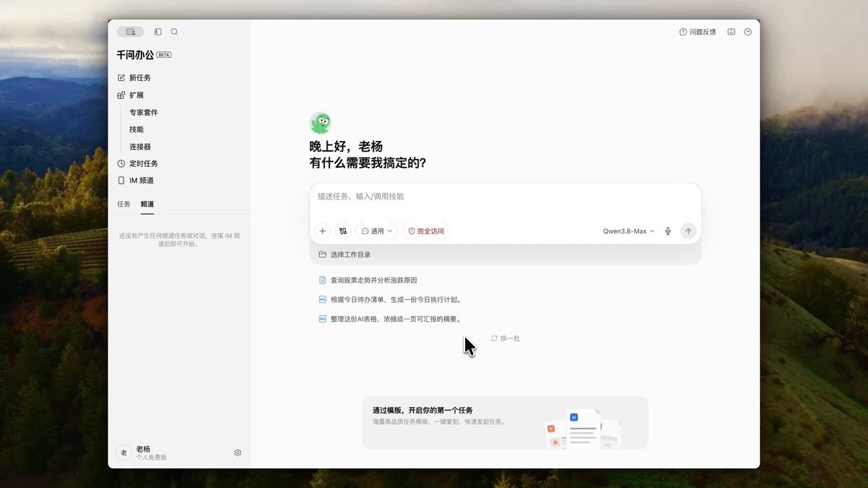Image resolution: width=868 pixels, height=488 pixels.
Task: Collapse the sidebar with the panel toggle icon
Action: 158,32
